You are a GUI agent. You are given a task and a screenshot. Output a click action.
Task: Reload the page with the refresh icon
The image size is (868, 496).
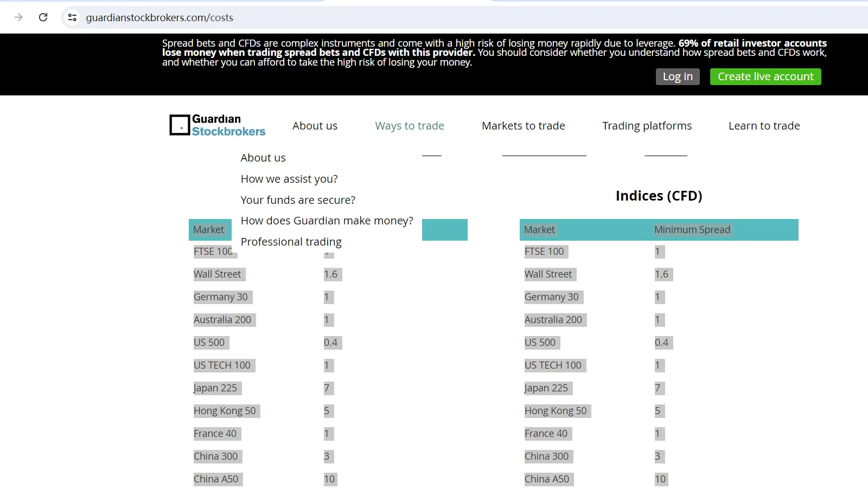[43, 17]
